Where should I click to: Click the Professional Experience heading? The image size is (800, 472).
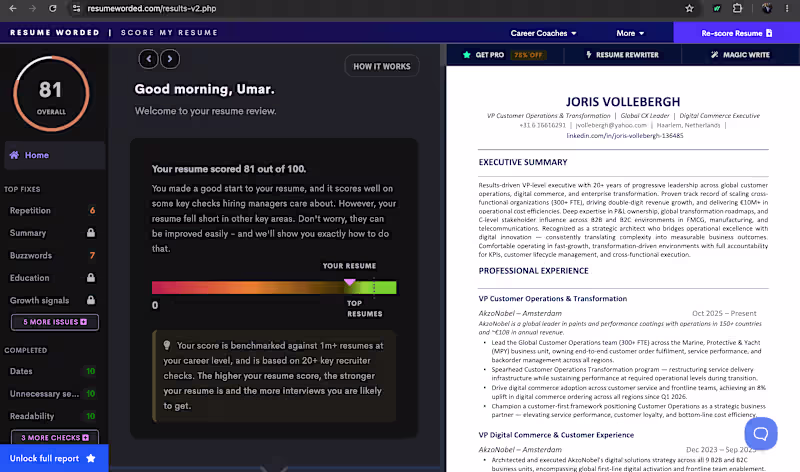(533, 271)
